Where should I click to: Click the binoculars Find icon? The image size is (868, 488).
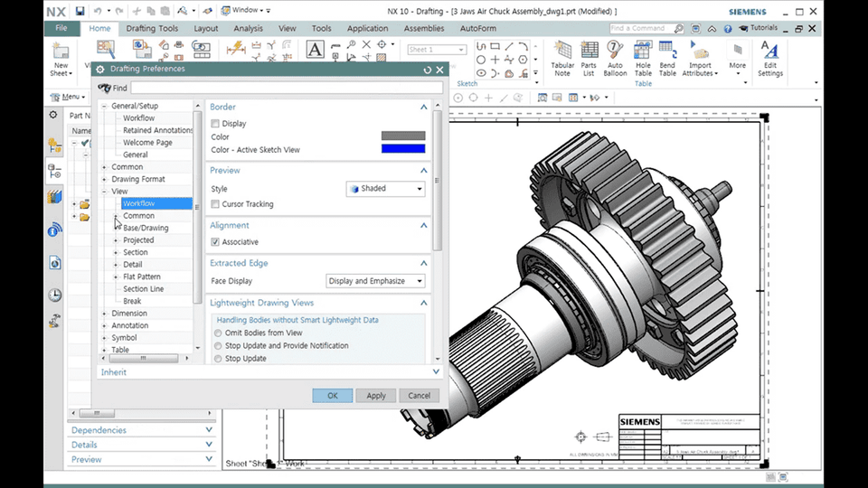tap(104, 88)
